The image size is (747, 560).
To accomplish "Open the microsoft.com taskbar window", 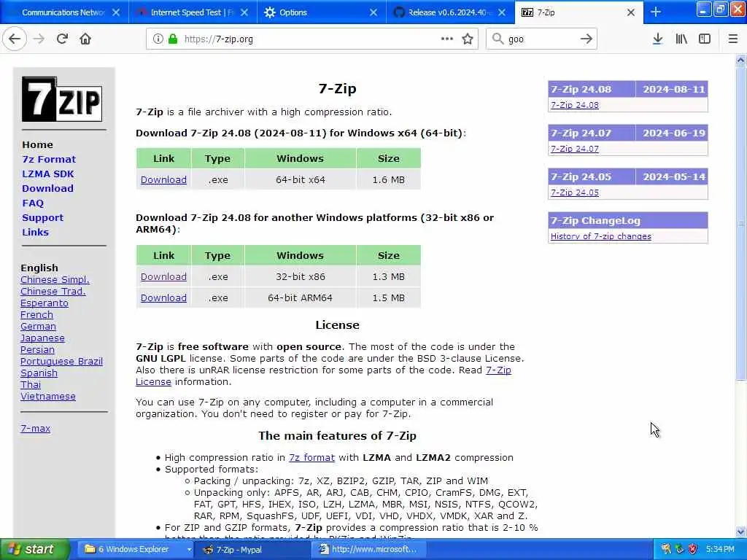I will tap(368, 550).
